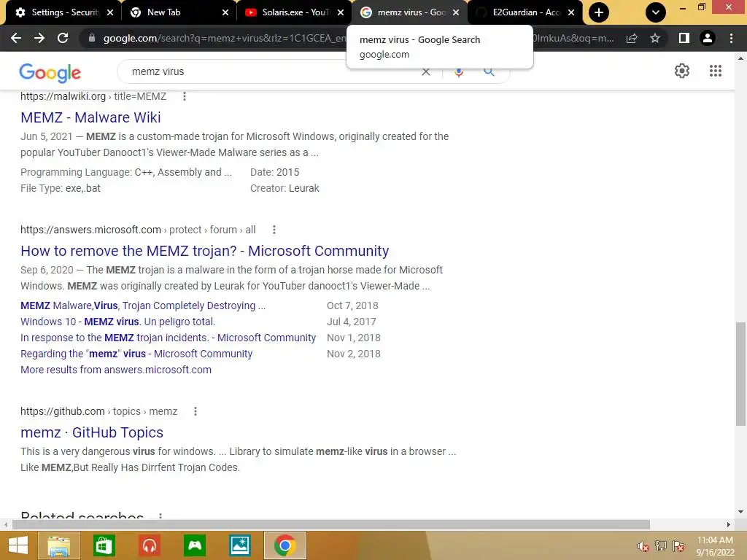The height and width of the screenshot is (560, 747).
Task: Open the Chrome side panel
Action: click(x=684, y=38)
